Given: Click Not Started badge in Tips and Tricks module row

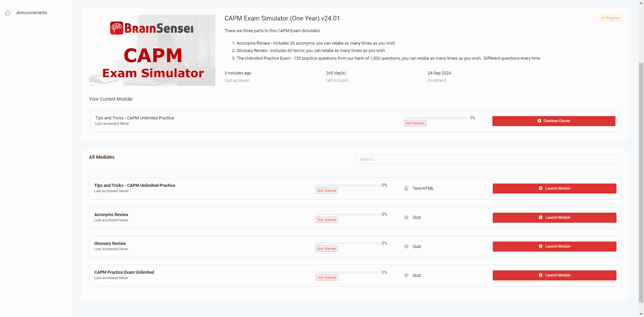Looking at the screenshot, I should point(327,191).
